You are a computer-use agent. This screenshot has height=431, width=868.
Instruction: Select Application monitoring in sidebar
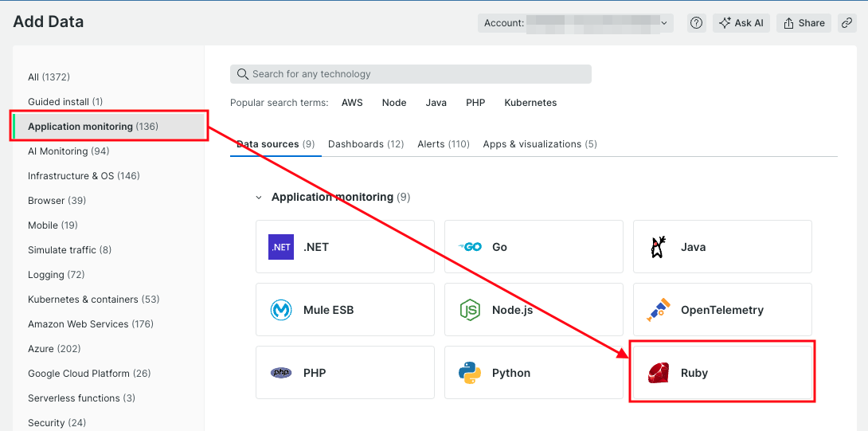pyautogui.click(x=108, y=127)
